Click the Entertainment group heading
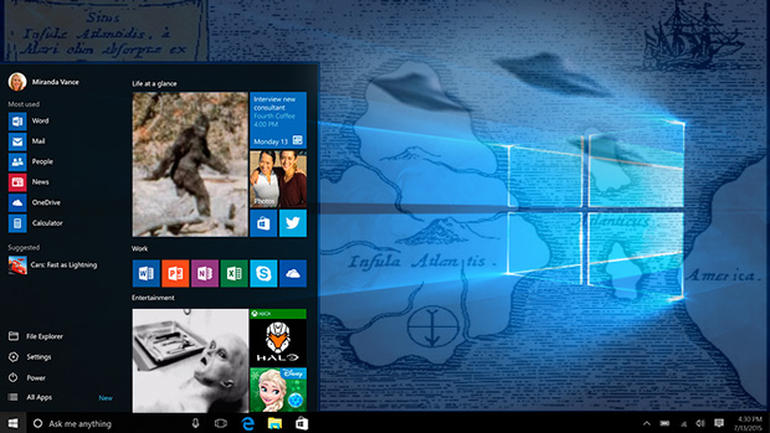Screen dimensions: 770x433 (x=153, y=298)
